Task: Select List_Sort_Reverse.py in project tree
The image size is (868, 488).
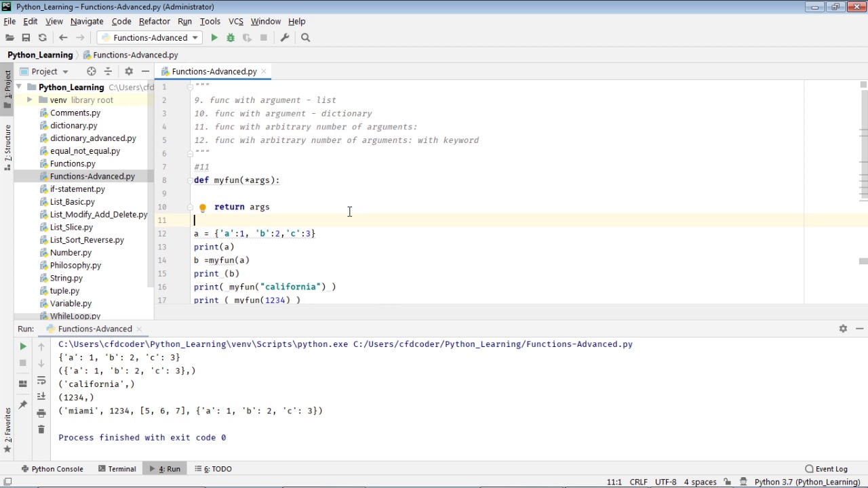Action: 87,240
